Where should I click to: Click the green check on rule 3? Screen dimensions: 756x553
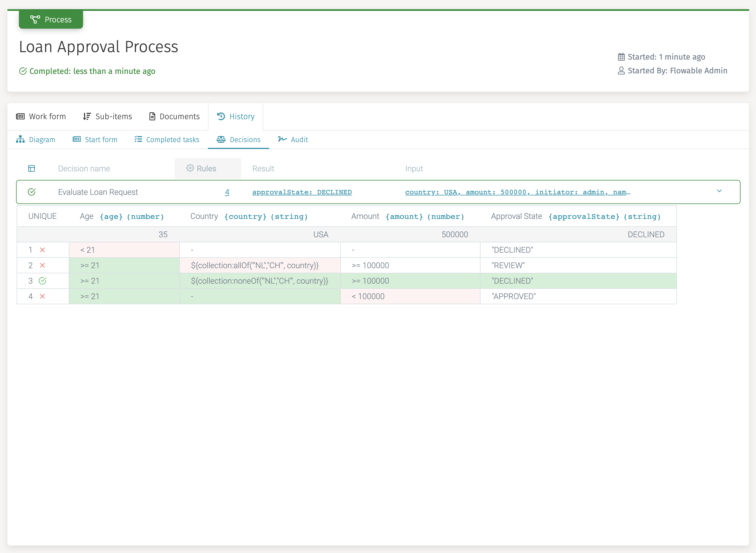tap(42, 281)
